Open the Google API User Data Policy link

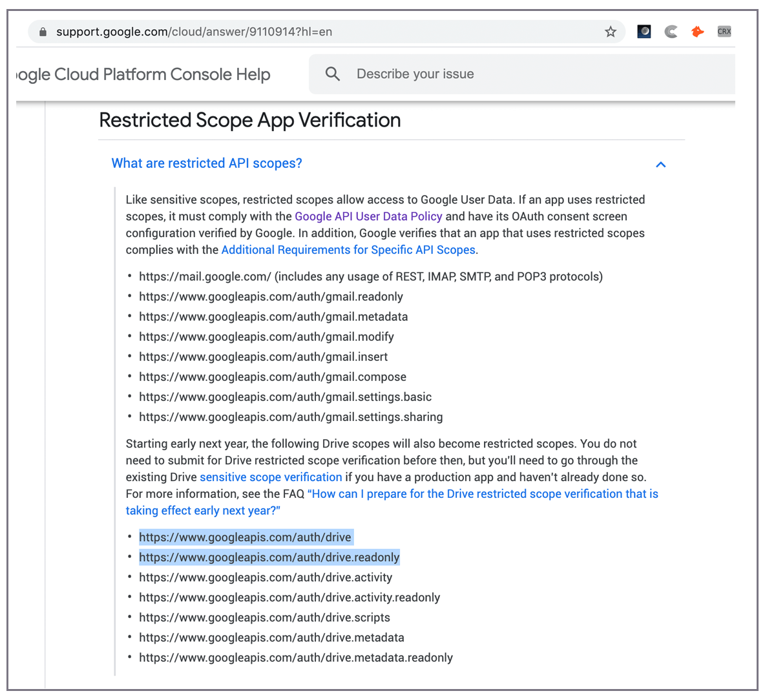[x=368, y=216]
